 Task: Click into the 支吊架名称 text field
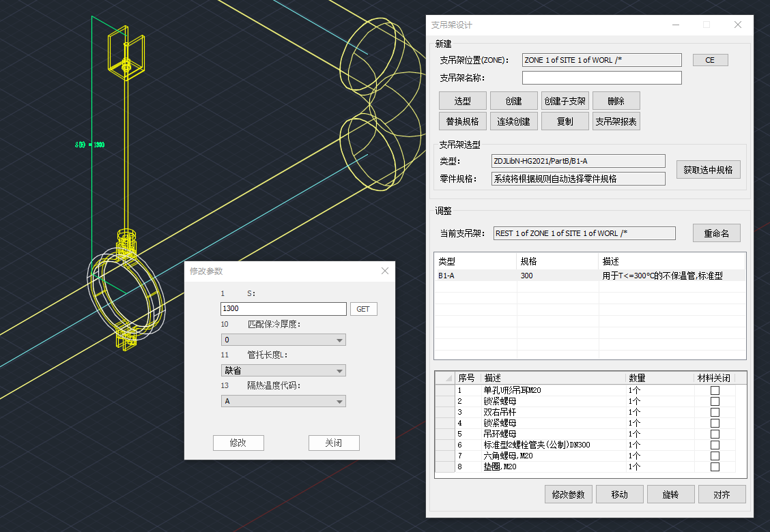tap(601, 78)
